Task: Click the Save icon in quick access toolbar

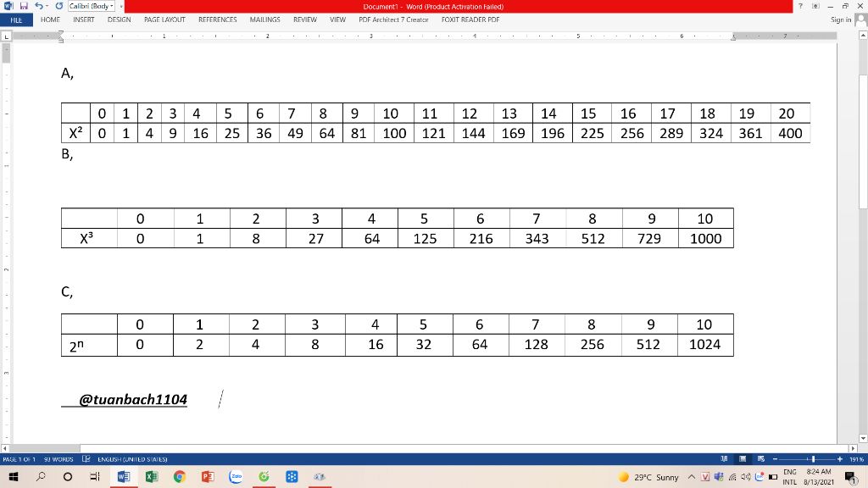Action: (x=23, y=6)
